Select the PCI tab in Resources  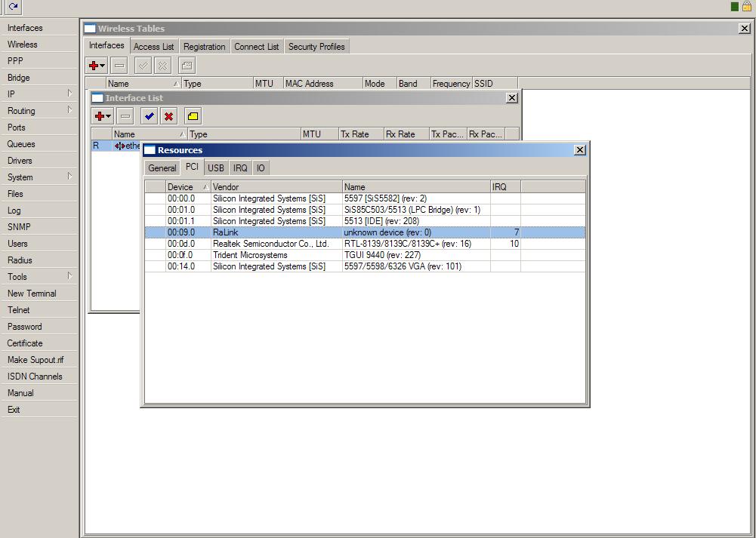coord(192,167)
